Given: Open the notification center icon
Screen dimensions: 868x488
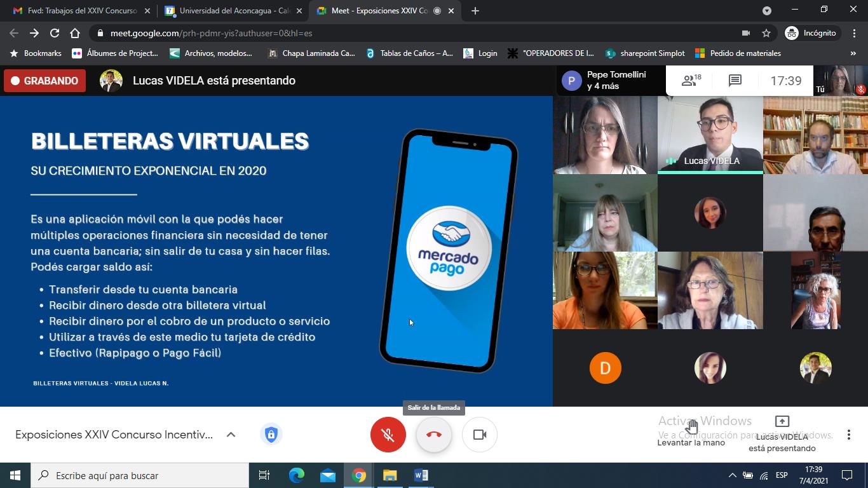Looking at the screenshot, I should (x=847, y=475).
